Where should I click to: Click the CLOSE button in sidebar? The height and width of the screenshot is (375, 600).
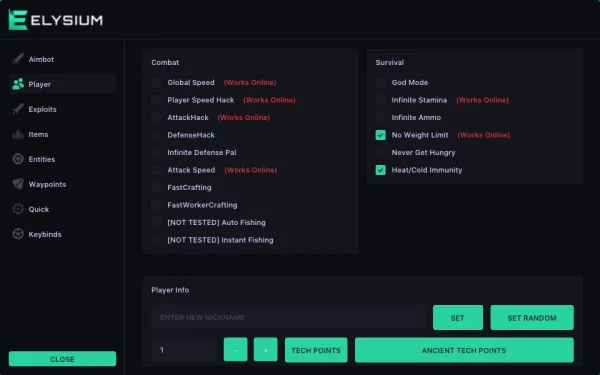(62, 359)
